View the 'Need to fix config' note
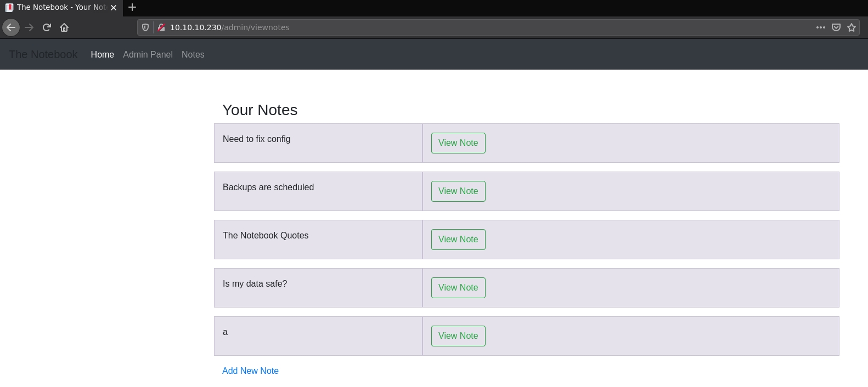 (458, 143)
